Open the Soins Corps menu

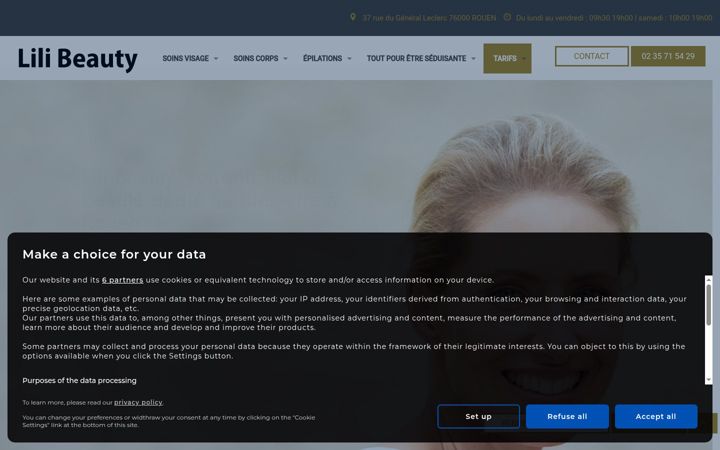[256, 58]
